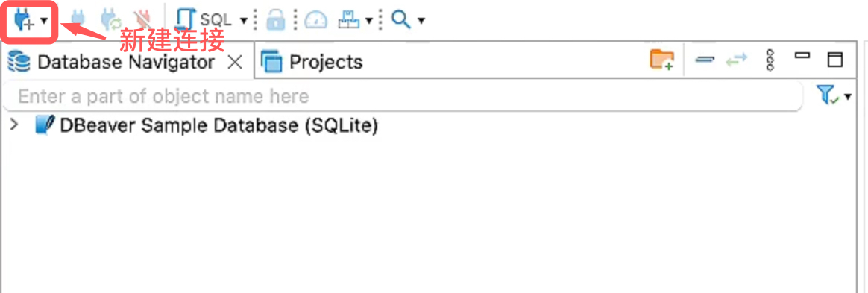Open the dropdown next to diagram icon

(369, 21)
